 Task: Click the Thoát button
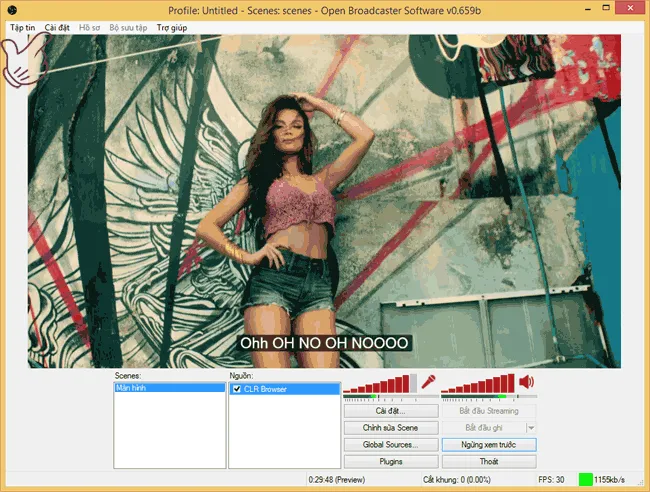point(489,461)
